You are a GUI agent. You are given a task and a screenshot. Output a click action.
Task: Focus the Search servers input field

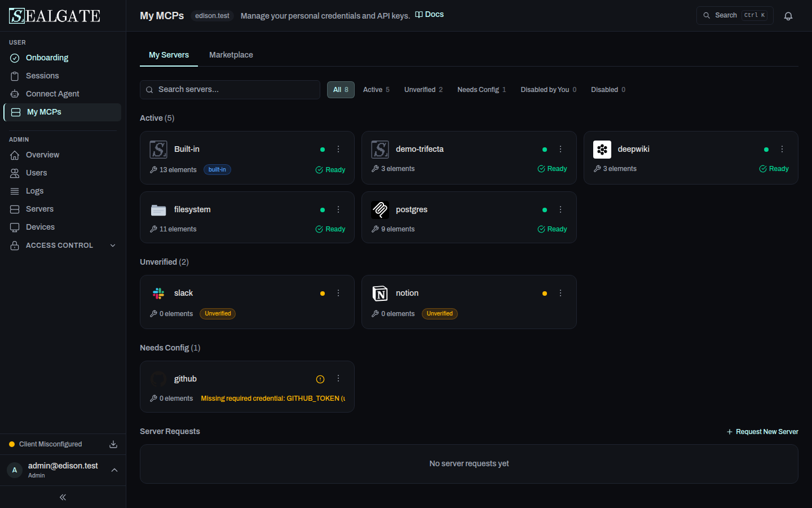pyautogui.click(x=230, y=90)
